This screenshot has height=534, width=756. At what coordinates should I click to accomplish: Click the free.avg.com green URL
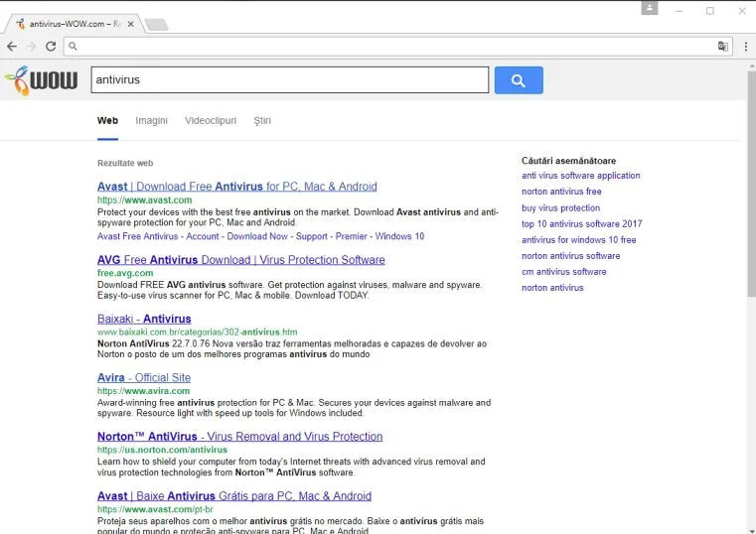click(x=125, y=273)
